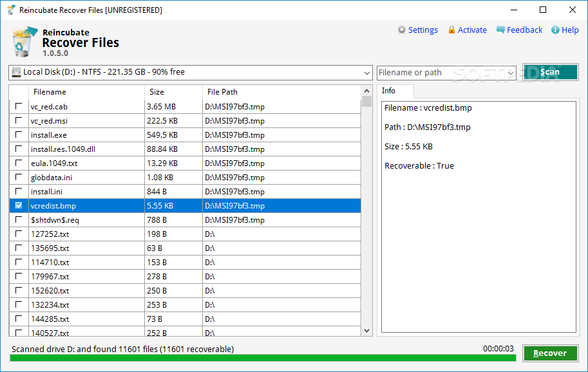Expand the Local Disk (D:) drive dropdown

(366, 73)
